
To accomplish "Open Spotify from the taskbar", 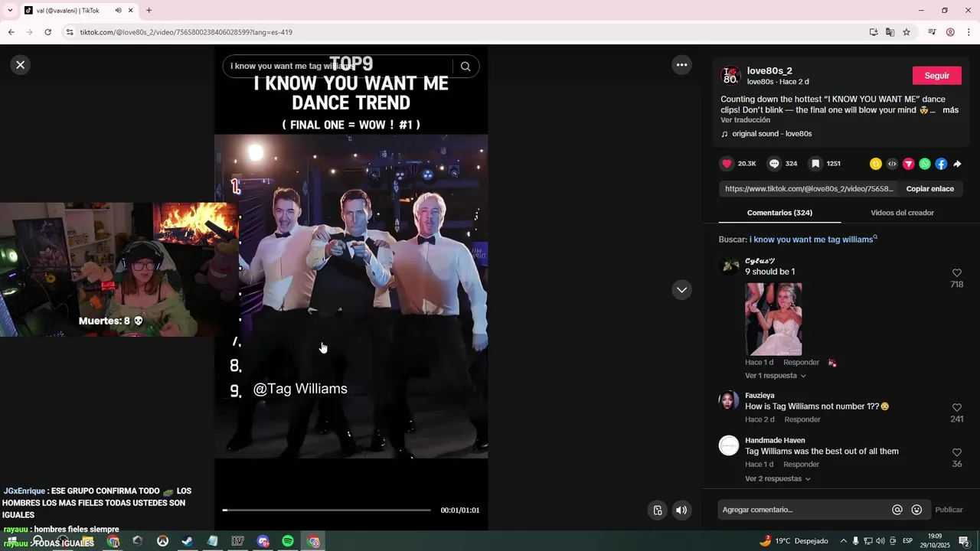I will click(x=288, y=541).
